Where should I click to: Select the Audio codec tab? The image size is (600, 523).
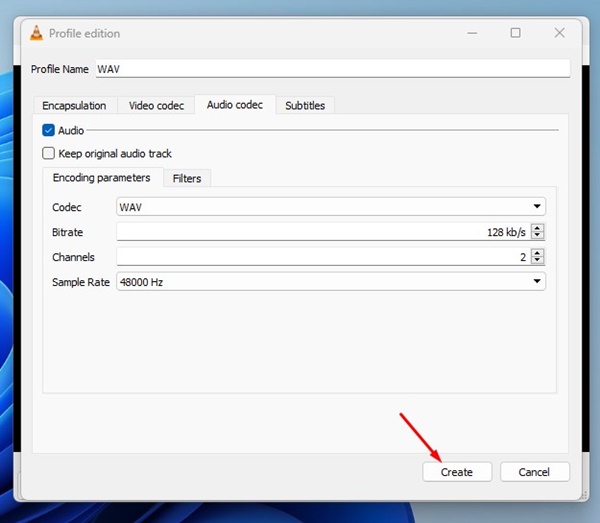point(235,105)
